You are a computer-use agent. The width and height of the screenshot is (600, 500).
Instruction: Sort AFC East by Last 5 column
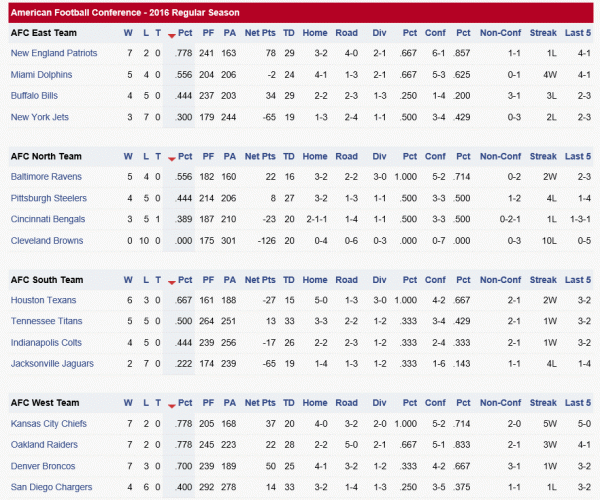[578, 33]
